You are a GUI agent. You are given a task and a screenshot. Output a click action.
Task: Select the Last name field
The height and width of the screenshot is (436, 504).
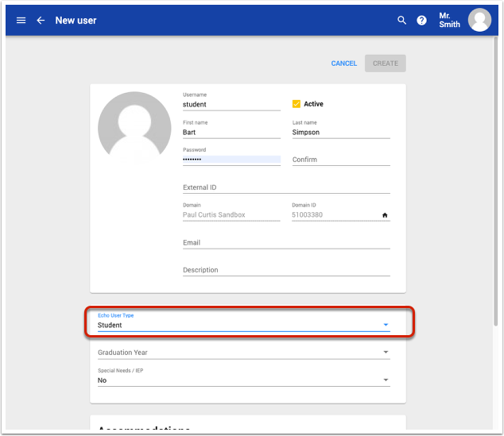340,133
